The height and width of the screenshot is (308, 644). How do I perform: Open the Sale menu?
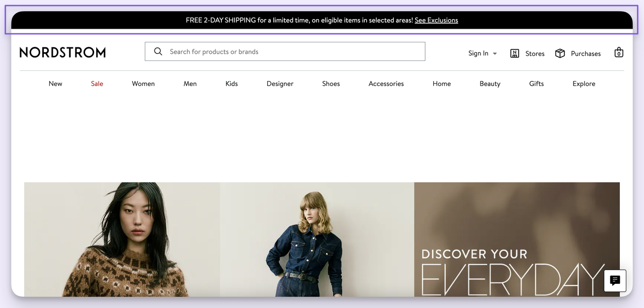click(97, 84)
